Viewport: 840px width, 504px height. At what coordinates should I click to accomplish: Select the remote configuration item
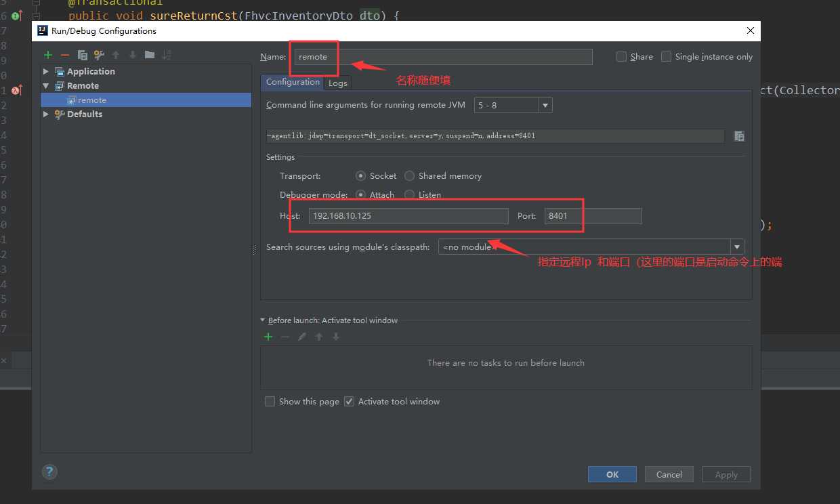146,100
